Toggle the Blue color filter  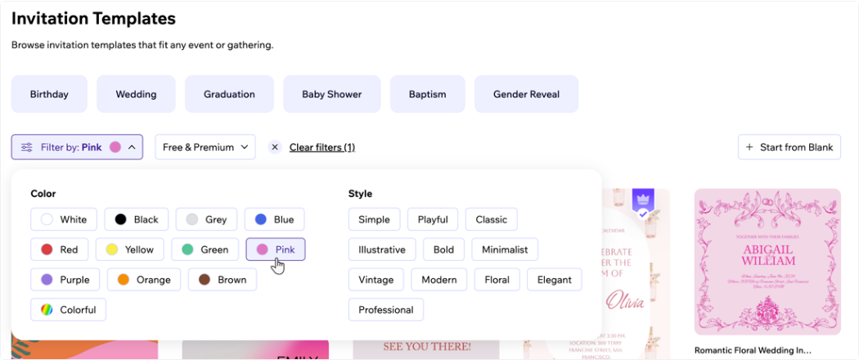275,219
